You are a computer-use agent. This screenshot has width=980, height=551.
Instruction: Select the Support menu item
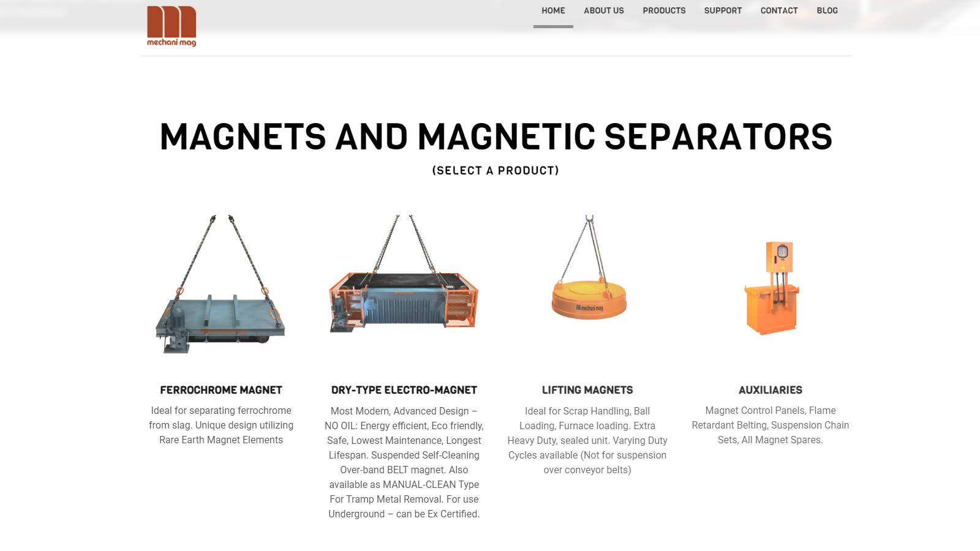tap(723, 10)
